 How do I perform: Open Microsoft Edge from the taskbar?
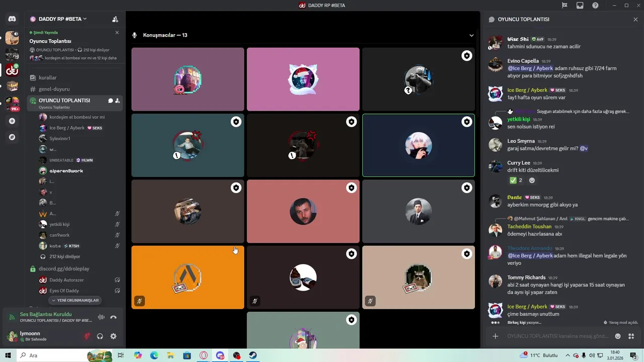[154, 355]
